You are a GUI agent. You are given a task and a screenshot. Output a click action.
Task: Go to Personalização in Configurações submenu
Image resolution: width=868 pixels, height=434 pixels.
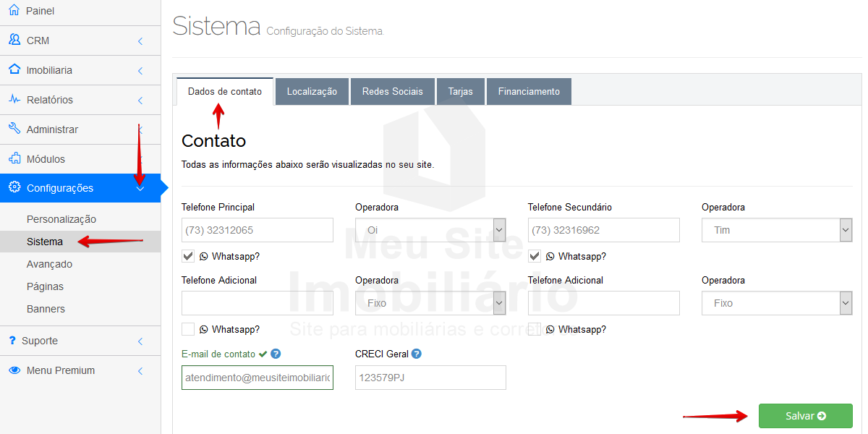click(x=61, y=219)
